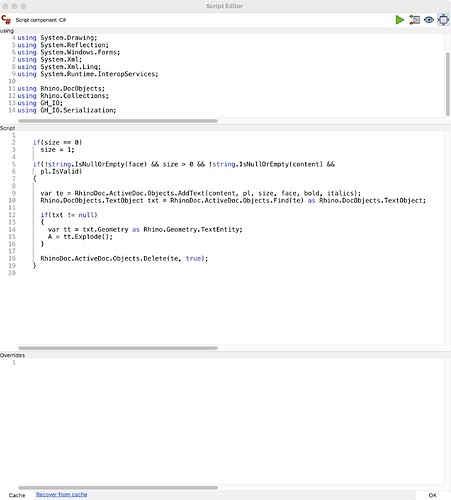Click the C# script component icon
This screenshot has height=500, width=451.
6,20
